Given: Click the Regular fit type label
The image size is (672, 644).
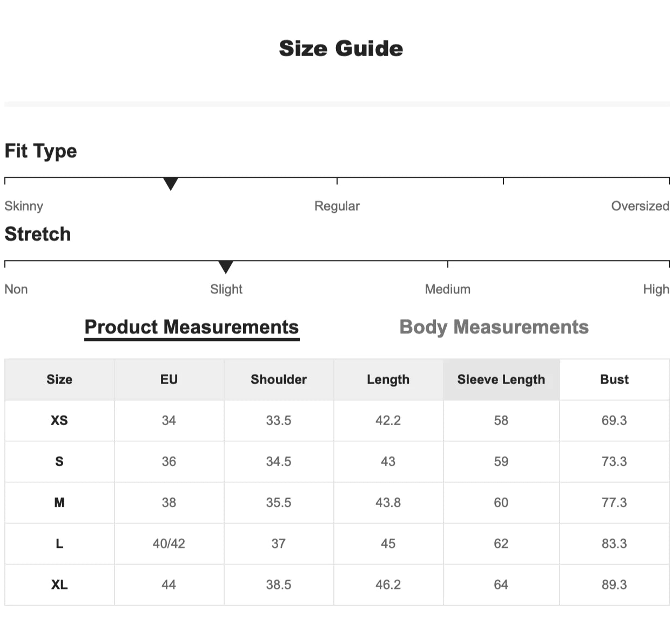Looking at the screenshot, I should (x=337, y=206).
